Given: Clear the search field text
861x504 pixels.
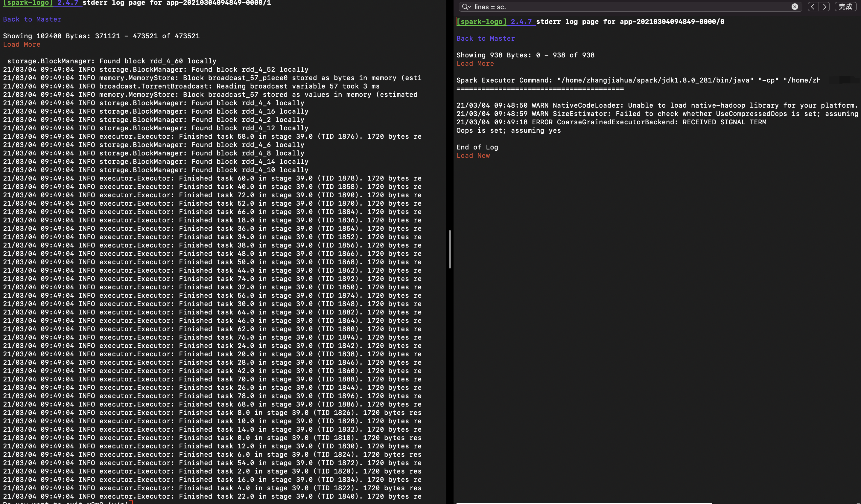Looking at the screenshot, I should click(x=795, y=7).
